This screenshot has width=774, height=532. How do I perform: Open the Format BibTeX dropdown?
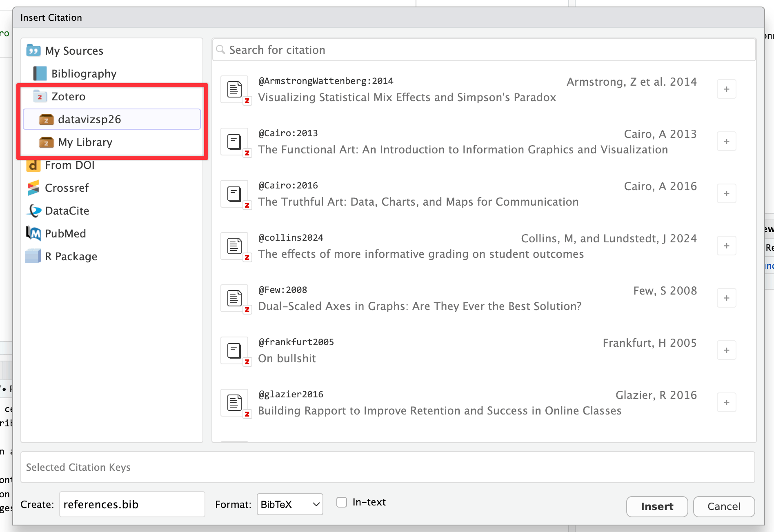pos(290,505)
